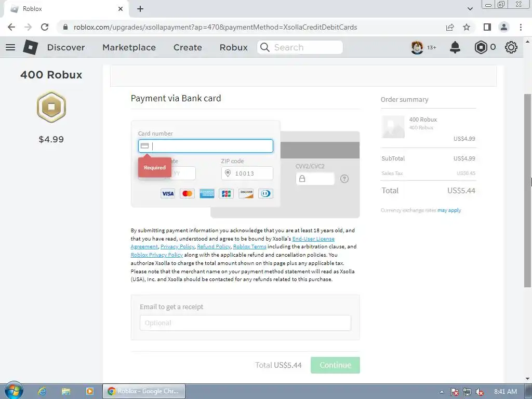This screenshot has height=399, width=532.
Task: Click the Roblox logo home icon
Action: click(x=30, y=47)
